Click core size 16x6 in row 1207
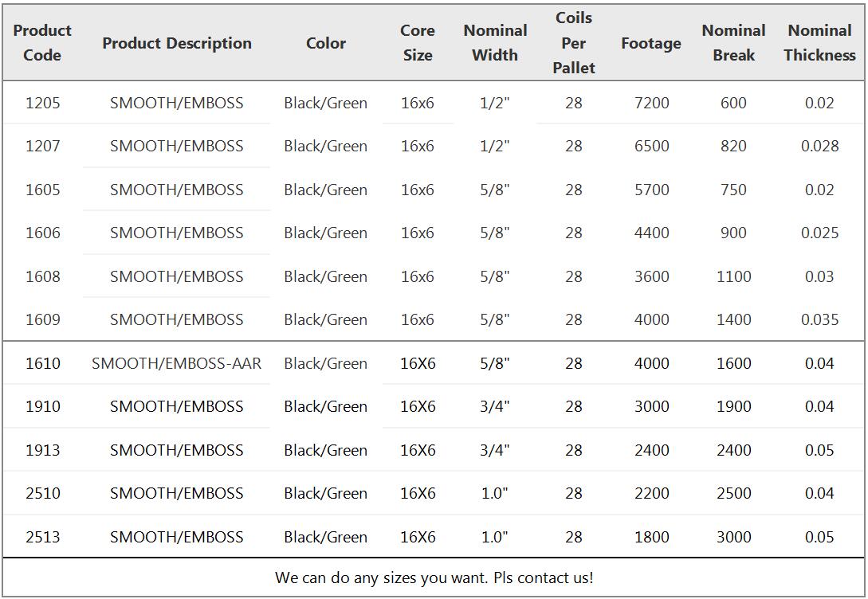This screenshot has width=868, height=599. (418, 146)
